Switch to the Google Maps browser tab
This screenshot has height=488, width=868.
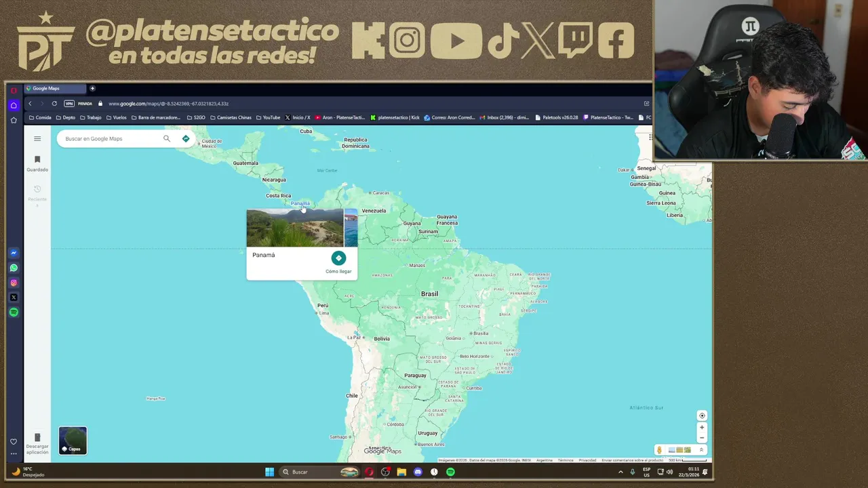click(x=54, y=88)
